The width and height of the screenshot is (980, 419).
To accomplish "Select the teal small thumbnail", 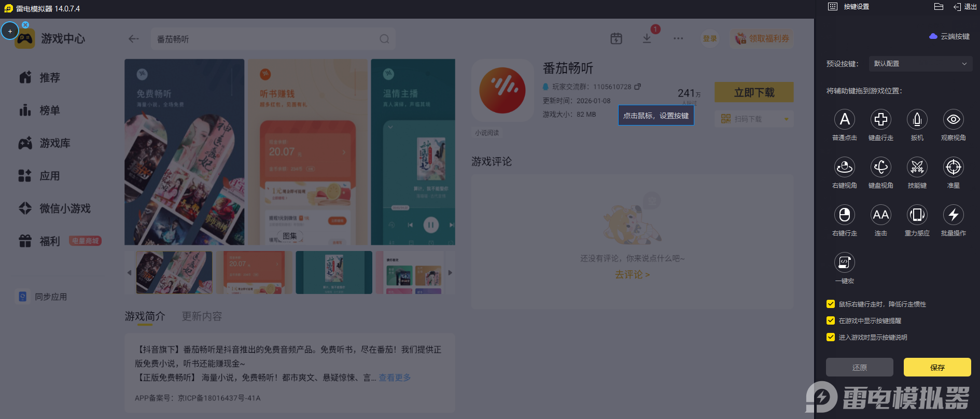I will click(x=334, y=273).
